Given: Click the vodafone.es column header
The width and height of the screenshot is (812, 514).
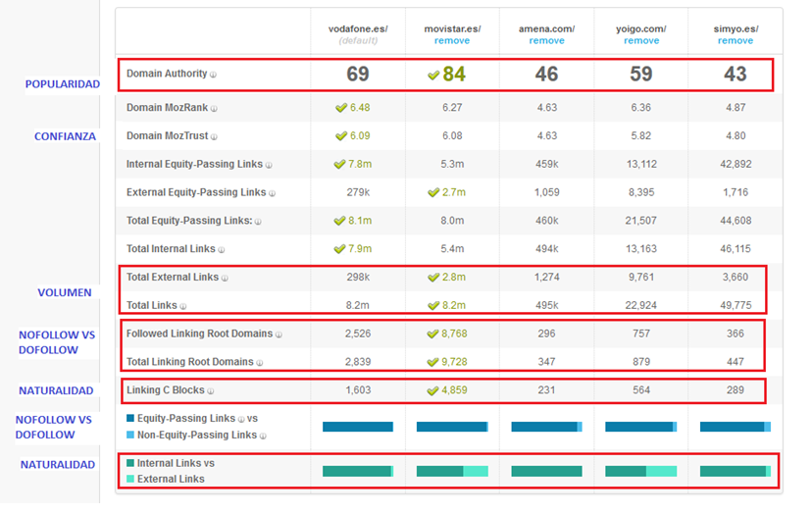Looking at the screenshot, I should click(x=358, y=29).
